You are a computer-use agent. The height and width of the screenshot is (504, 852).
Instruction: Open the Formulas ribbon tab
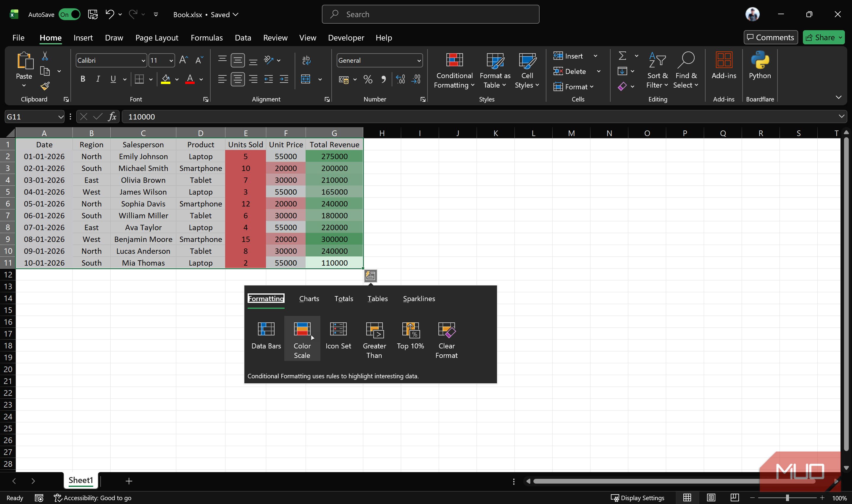click(x=206, y=38)
